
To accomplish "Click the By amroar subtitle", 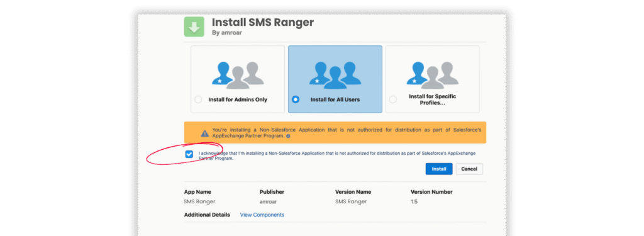I will (226, 33).
